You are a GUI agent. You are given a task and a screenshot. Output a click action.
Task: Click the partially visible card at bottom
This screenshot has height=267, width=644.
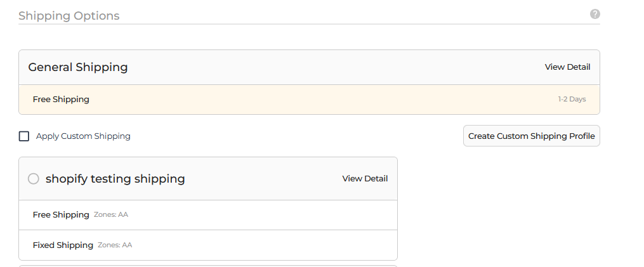pyautogui.click(x=208, y=266)
